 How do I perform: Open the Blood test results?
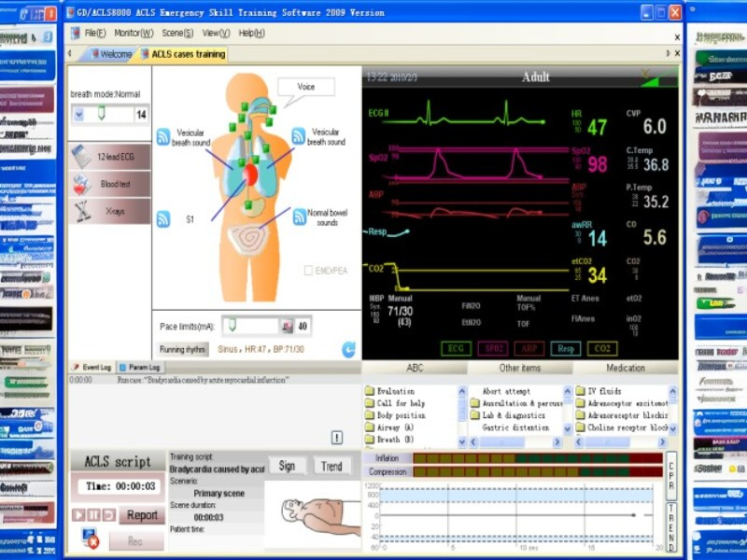click(x=109, y=184)
